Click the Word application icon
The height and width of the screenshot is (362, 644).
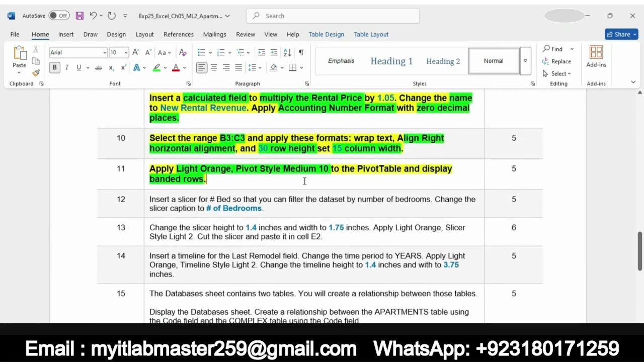tap(11, 16)
